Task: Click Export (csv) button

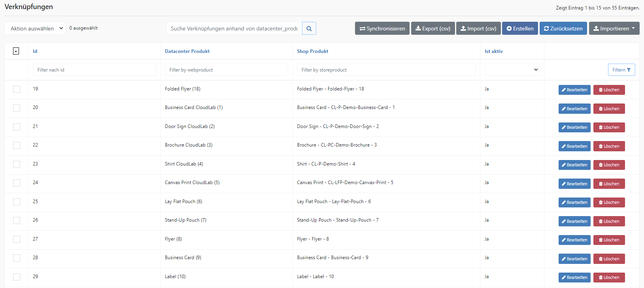Action: pos(433,28)
